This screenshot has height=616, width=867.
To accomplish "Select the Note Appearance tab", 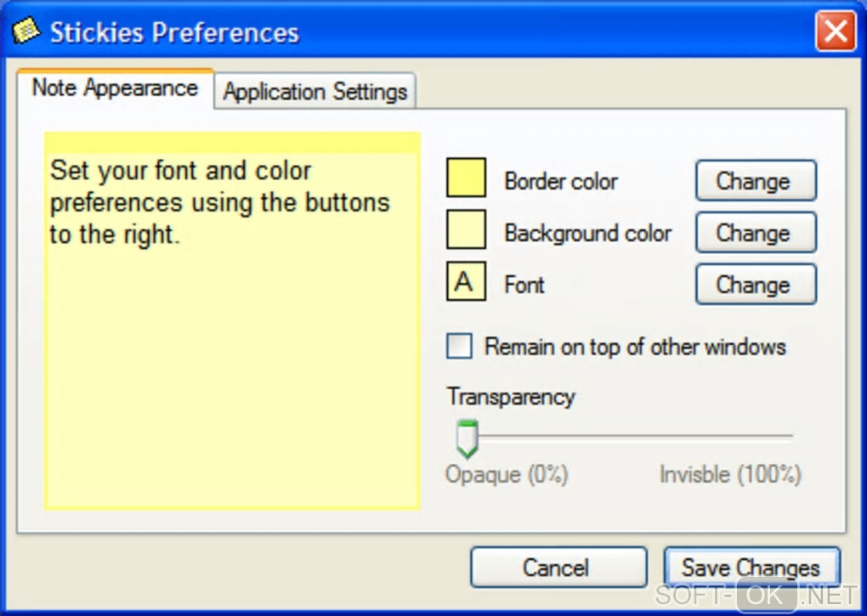I will pyautogui.click(x=115, y=88).
